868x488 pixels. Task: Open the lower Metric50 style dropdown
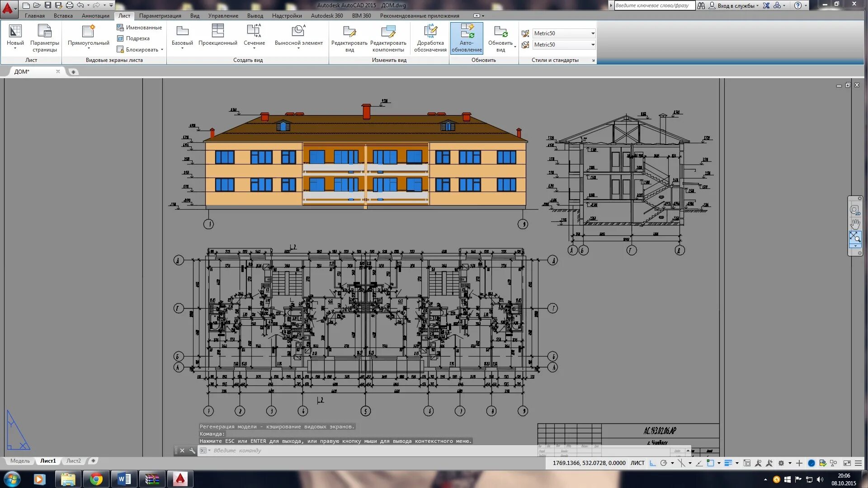point(593,45)
